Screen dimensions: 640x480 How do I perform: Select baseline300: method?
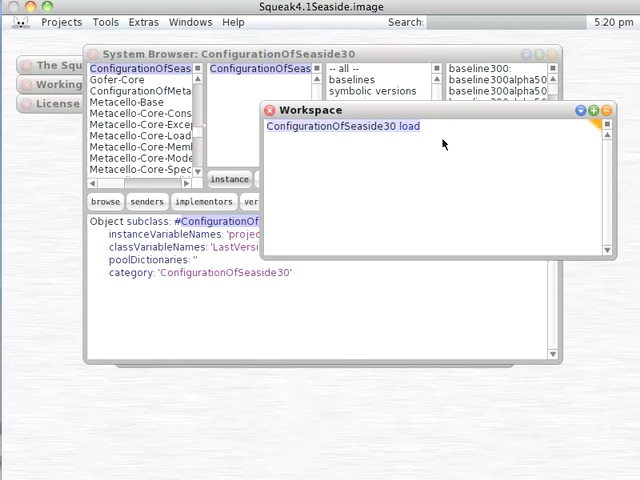(x=480, y=69)
